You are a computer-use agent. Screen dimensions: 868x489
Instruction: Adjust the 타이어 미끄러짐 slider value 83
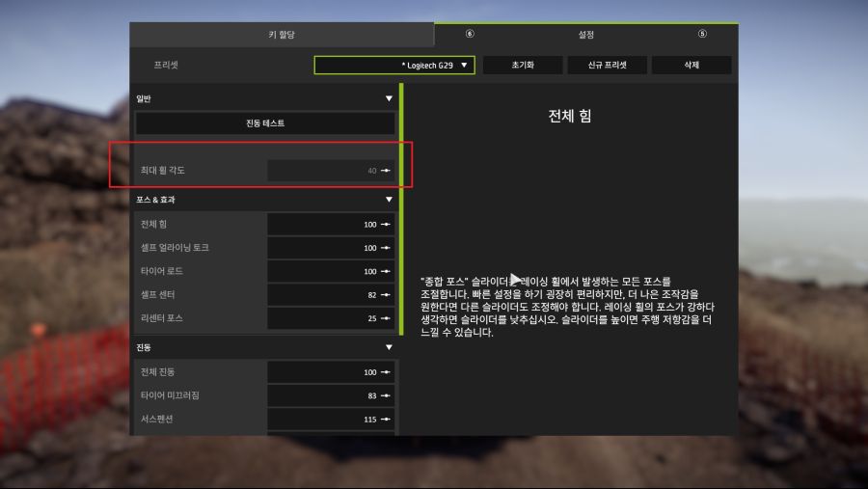click(331, 395)
